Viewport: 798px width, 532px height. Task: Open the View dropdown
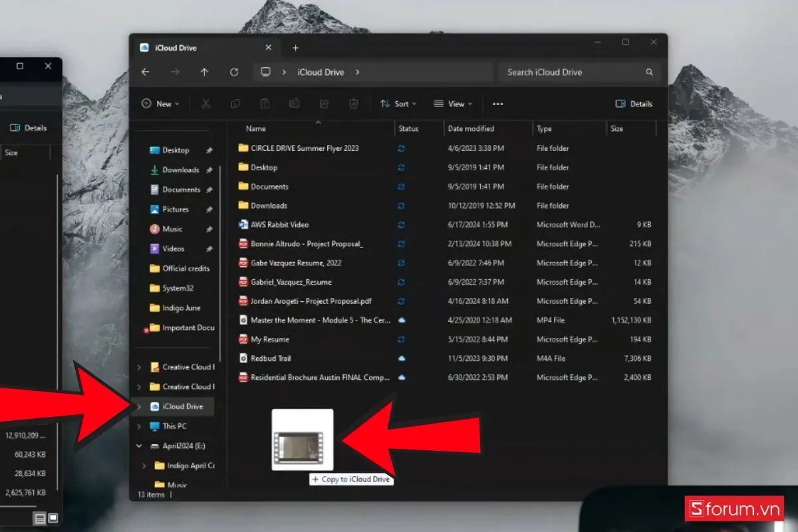click(x=453, y=104)
